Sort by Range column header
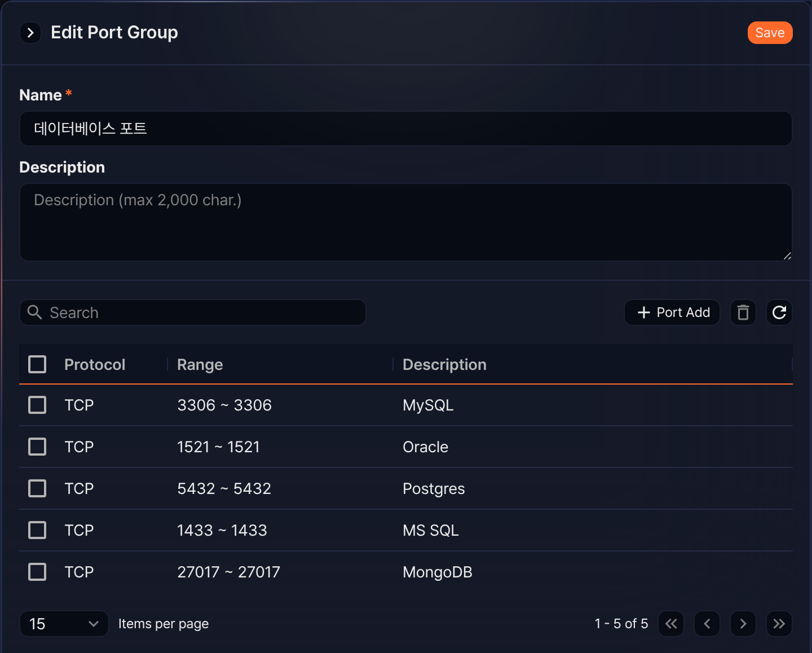The image size is (812, 653). click(x=200, y=364)
